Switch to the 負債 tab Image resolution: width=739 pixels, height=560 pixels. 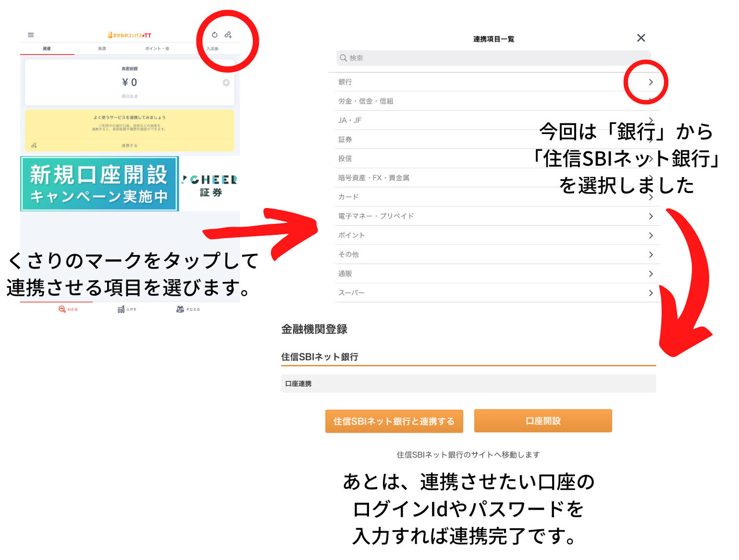[x=102, y=49]
